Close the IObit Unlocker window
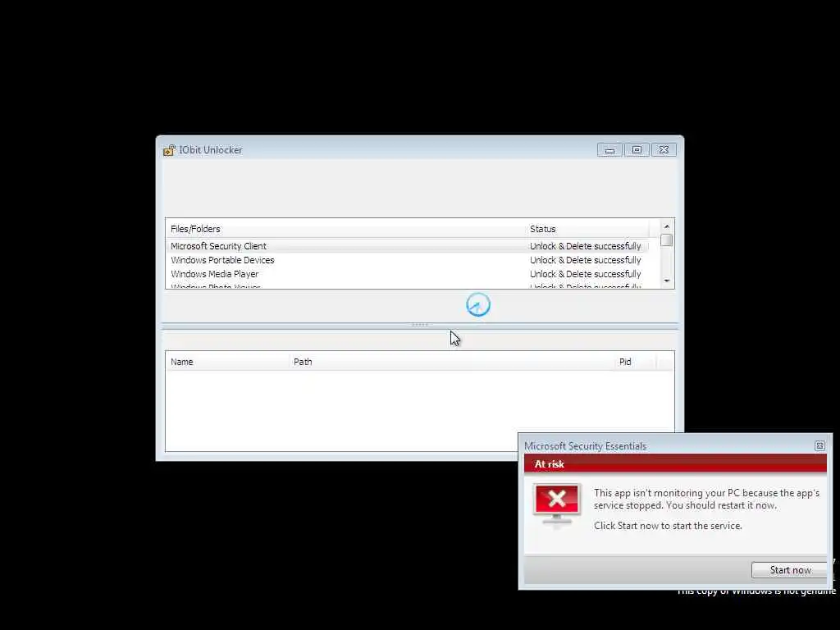The height and width of the screenshot is (630, 840). [664, 150]
